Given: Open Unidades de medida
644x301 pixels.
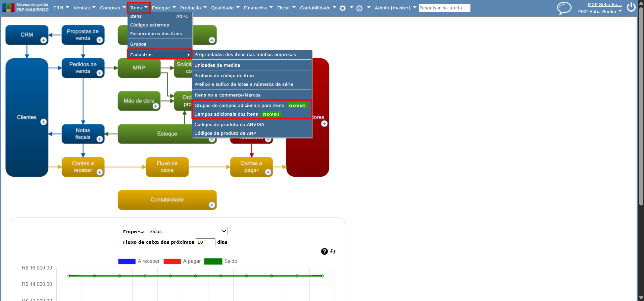Looking at the screenshot, I should pyautogui.click(x=252, y=65).
